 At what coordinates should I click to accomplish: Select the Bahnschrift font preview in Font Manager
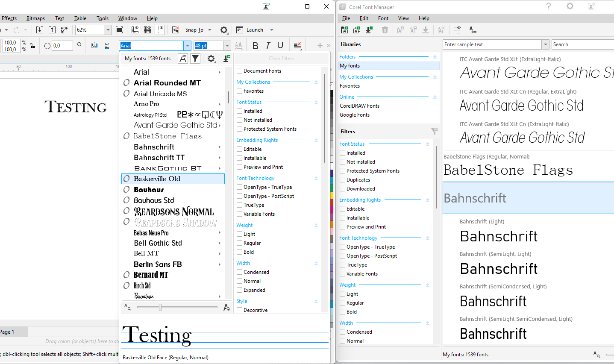(528, 198)
